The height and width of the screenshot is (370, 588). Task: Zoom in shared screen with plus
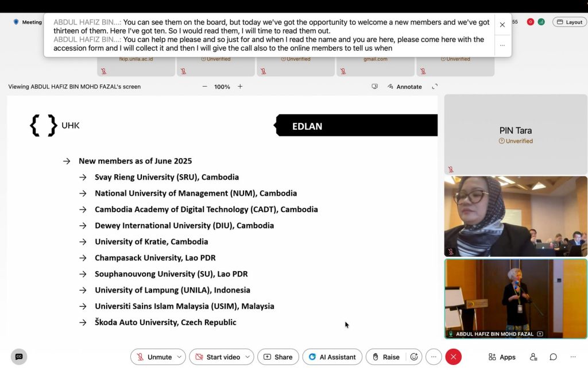coord(240,87)
